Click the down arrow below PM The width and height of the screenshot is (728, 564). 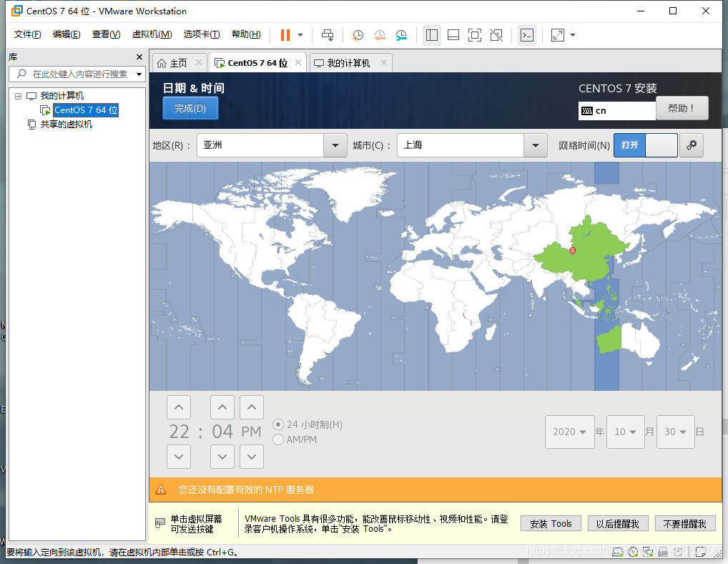coord(252,457)
